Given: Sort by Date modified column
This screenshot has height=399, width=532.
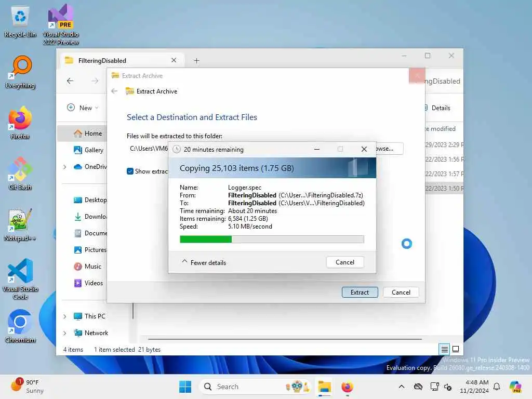Looking at the screenshot, I should tap(442, 129).
